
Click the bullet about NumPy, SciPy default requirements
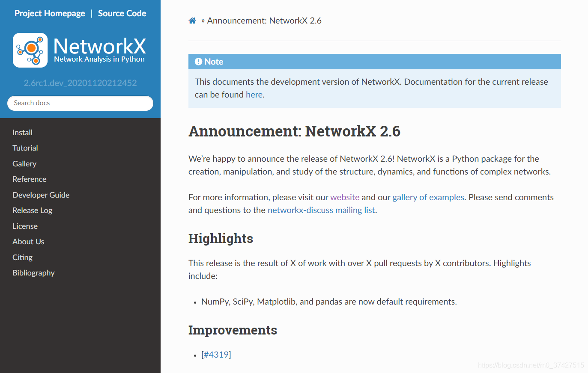tap(329, 302)
